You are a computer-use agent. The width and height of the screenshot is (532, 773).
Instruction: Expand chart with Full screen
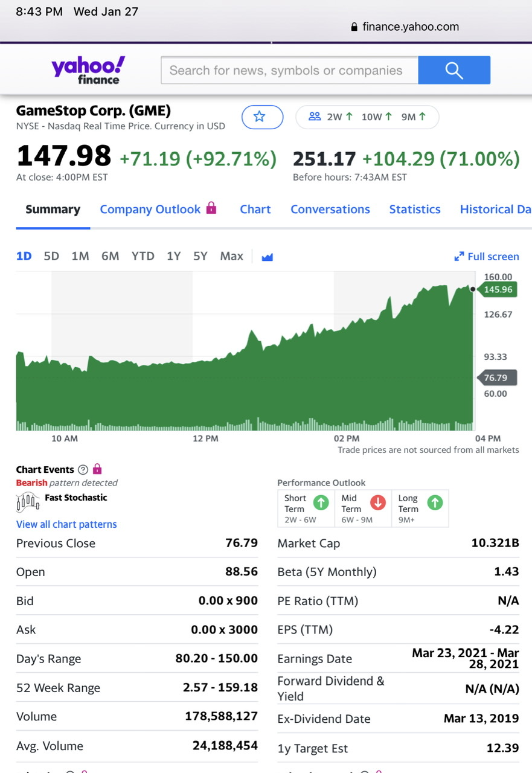point(487,257)
